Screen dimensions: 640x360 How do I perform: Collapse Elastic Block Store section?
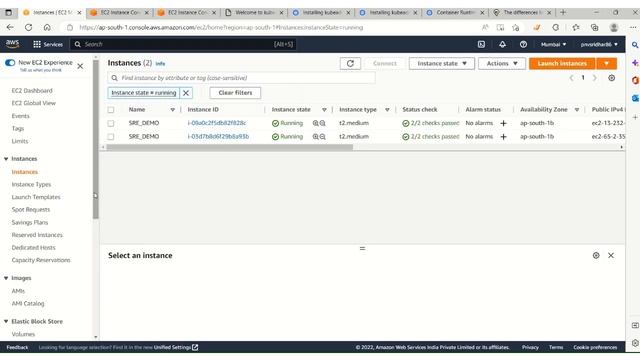pyautogui.click(x=6, y=321)
